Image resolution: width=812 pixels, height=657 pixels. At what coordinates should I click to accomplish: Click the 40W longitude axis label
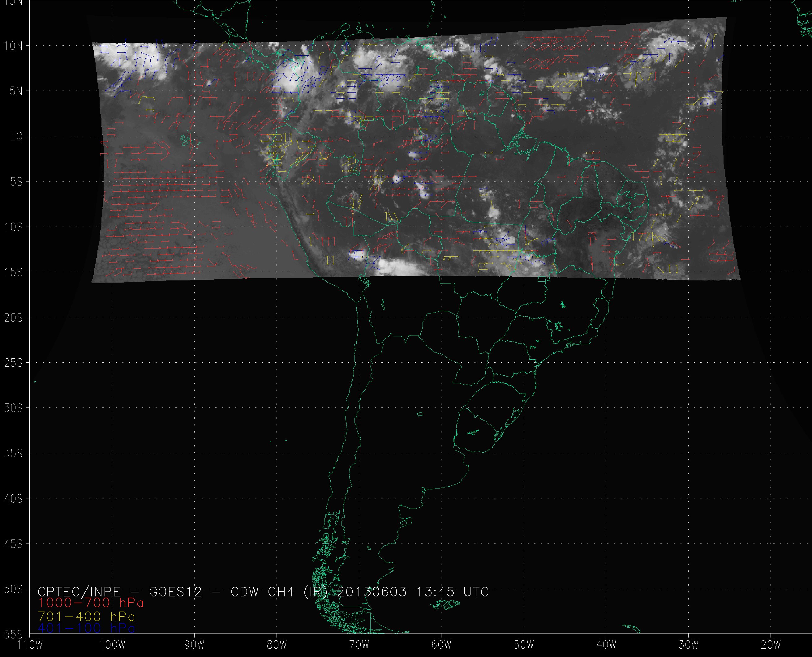606,645
